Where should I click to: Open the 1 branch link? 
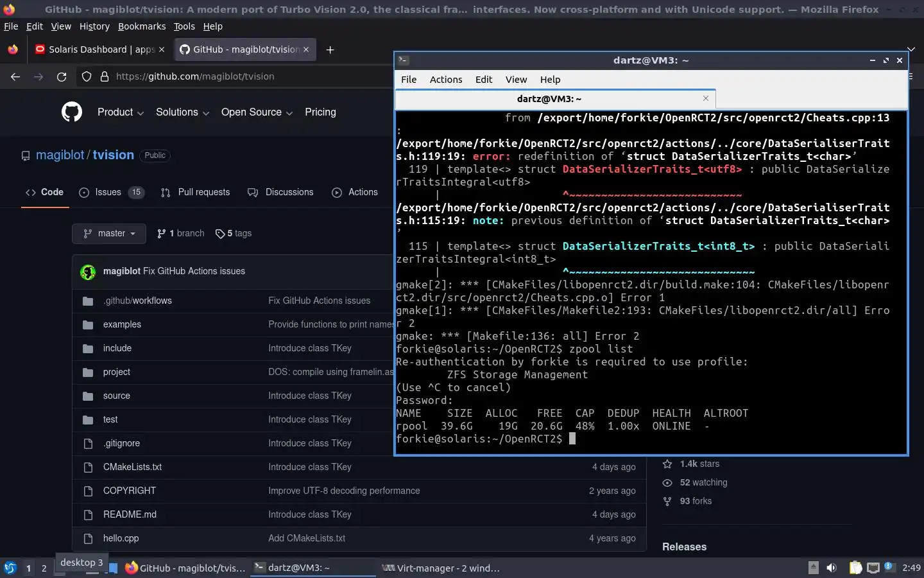click(181, 233)
